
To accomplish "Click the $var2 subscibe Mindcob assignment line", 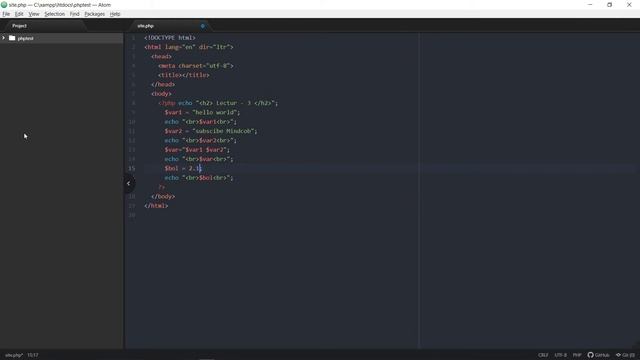I will pos(211,131).
